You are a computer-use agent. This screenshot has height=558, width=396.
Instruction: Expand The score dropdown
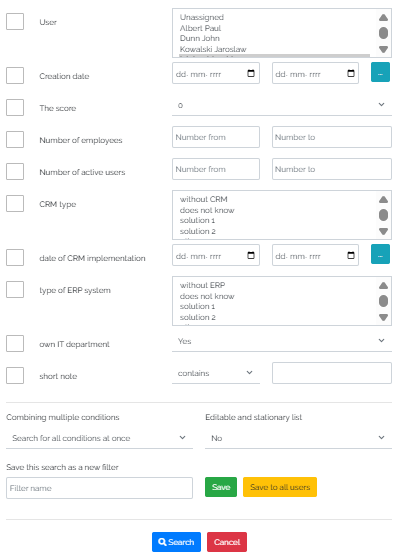[282, 105]
